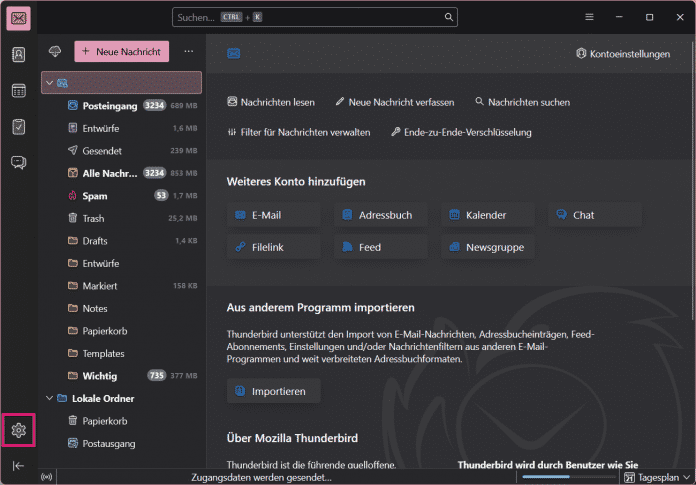Click the Importieren button

[273, 390]
